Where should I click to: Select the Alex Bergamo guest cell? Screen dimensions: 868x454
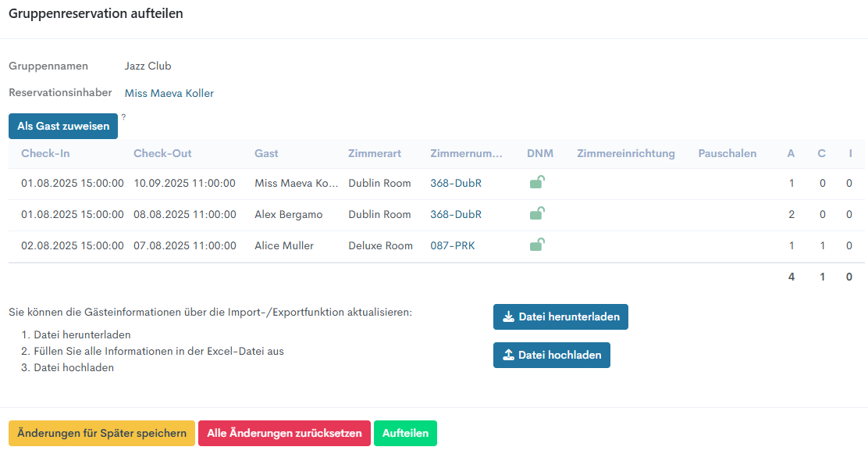(x=288, y=215)
